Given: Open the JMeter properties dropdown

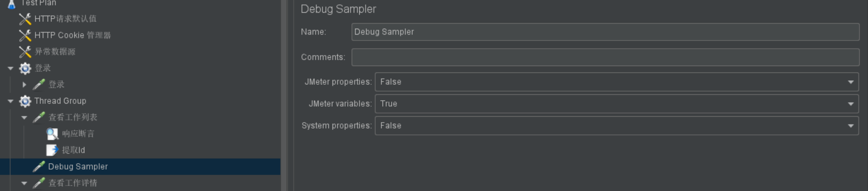Looking at the screenshot, I should coord(617,82).
